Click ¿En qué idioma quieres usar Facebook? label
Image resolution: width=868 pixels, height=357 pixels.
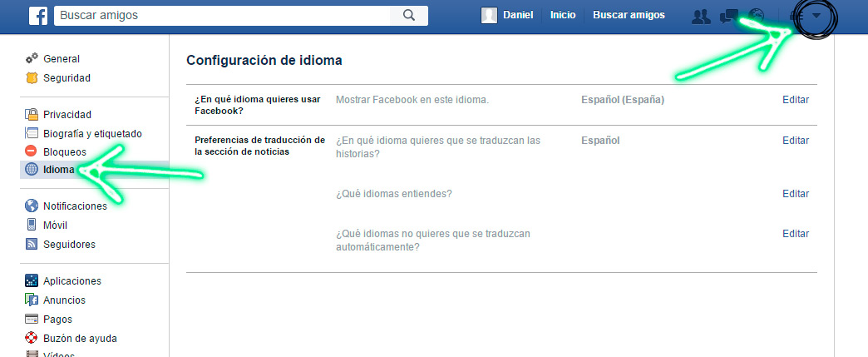(258, 106)
